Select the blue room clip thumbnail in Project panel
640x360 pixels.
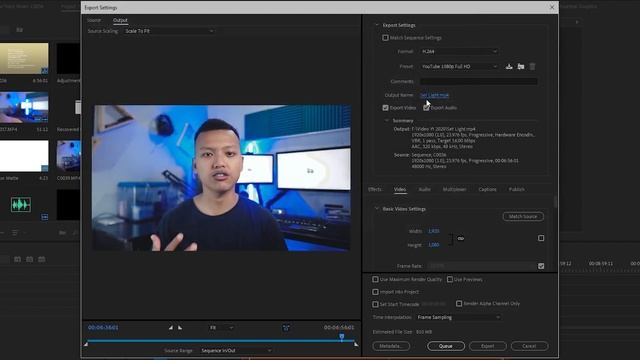tap(24, 107)
